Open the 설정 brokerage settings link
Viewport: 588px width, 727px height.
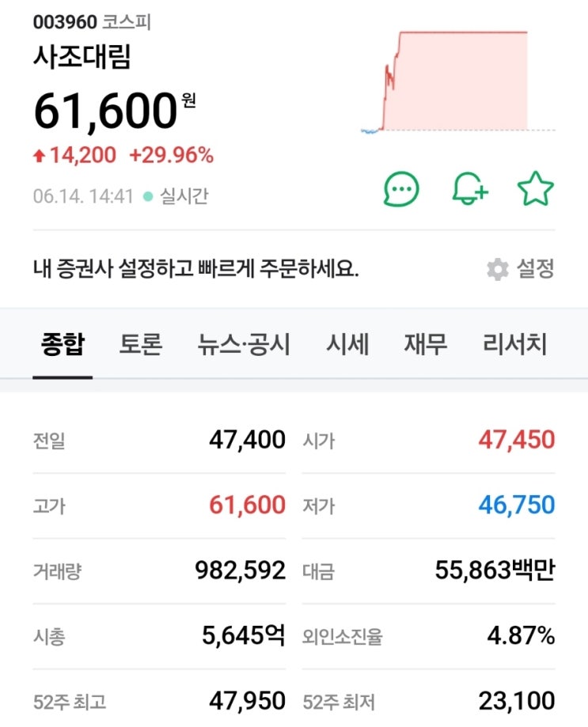coord(535,268)
